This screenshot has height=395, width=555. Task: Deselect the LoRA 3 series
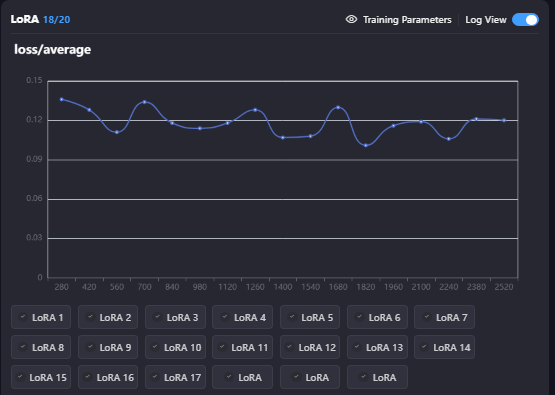[x=175, y=317]
